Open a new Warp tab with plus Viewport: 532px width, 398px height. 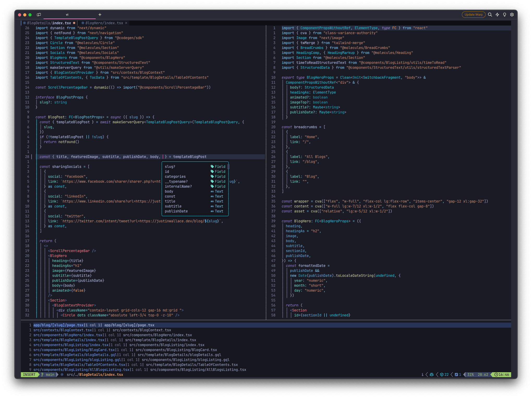tap(100, 15)
